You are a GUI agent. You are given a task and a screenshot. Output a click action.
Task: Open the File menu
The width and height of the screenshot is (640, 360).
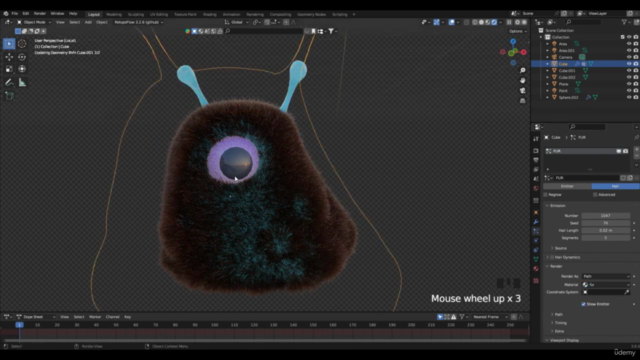[15, 13]
